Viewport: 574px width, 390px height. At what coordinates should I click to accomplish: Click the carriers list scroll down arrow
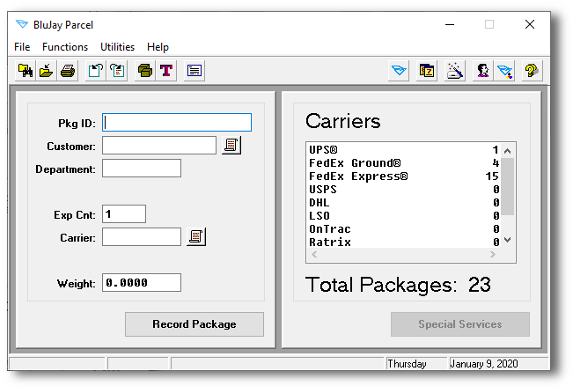(x=507, y=240)
